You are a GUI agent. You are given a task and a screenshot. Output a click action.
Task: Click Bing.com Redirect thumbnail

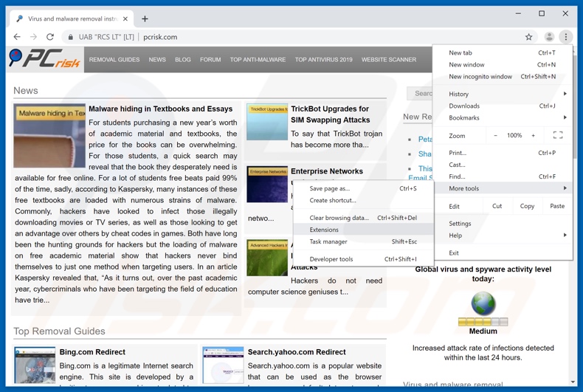pyautogui.click(x=35, y=365)
